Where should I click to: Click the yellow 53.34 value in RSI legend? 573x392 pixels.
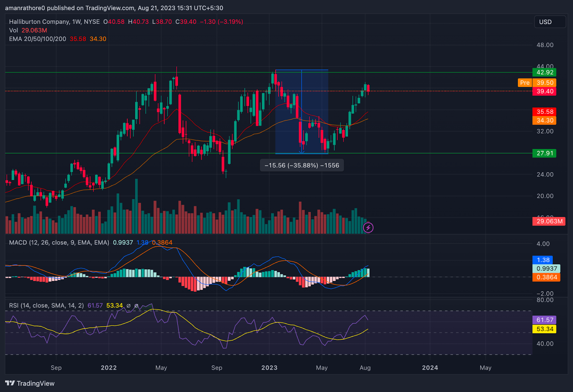[114, 305]
